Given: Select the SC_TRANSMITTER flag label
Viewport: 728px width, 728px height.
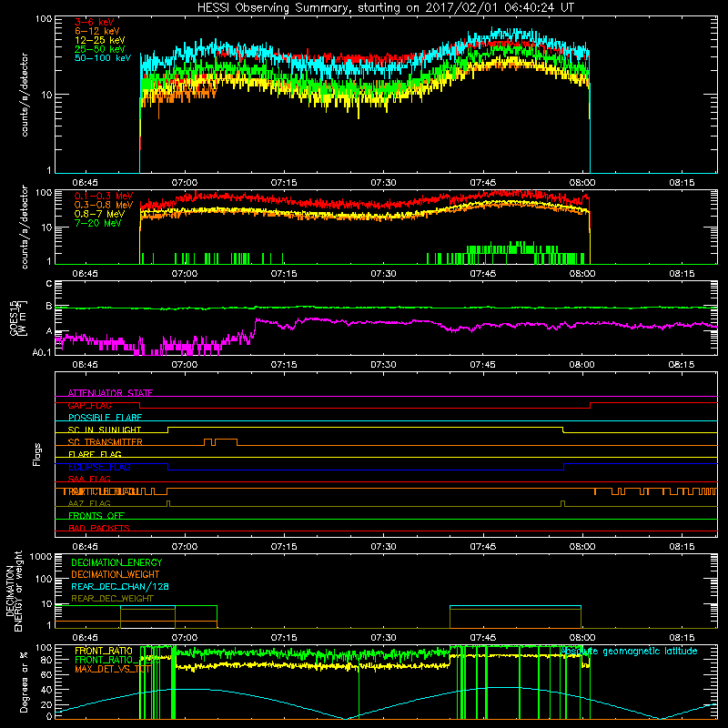Looking at the screenshot, I should [x=105, y=442].
